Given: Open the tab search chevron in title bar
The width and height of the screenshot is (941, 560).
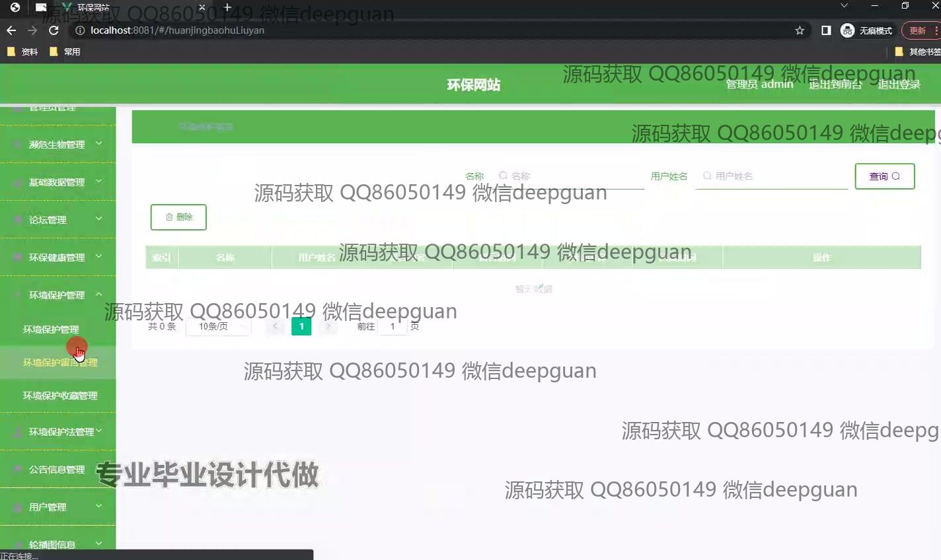Looking at the screenshot, I should tap(844, 6).
